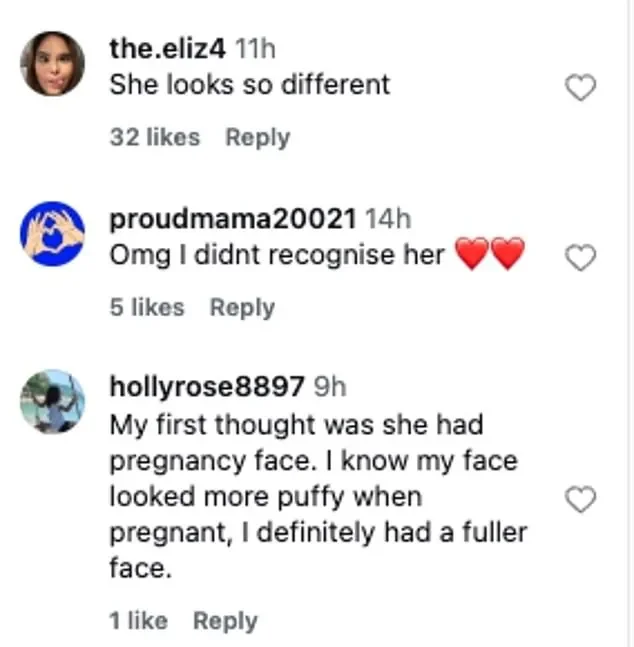
Task: Visit hollyrose8897 username profile
Action: 207,387
